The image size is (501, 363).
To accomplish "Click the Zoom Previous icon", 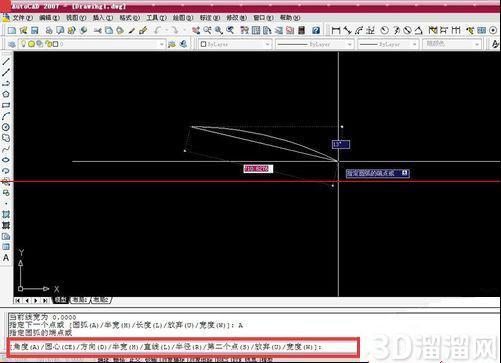I will (x=230, y=31).
